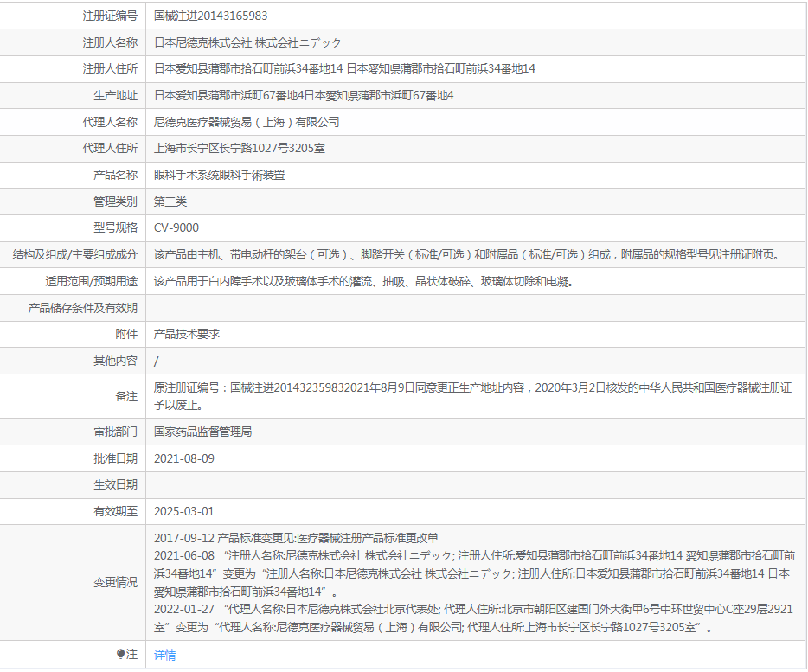Select the registrant name value in 注册人名称 row
Screen dimensions: 808x672
click(x=247, y=42)
